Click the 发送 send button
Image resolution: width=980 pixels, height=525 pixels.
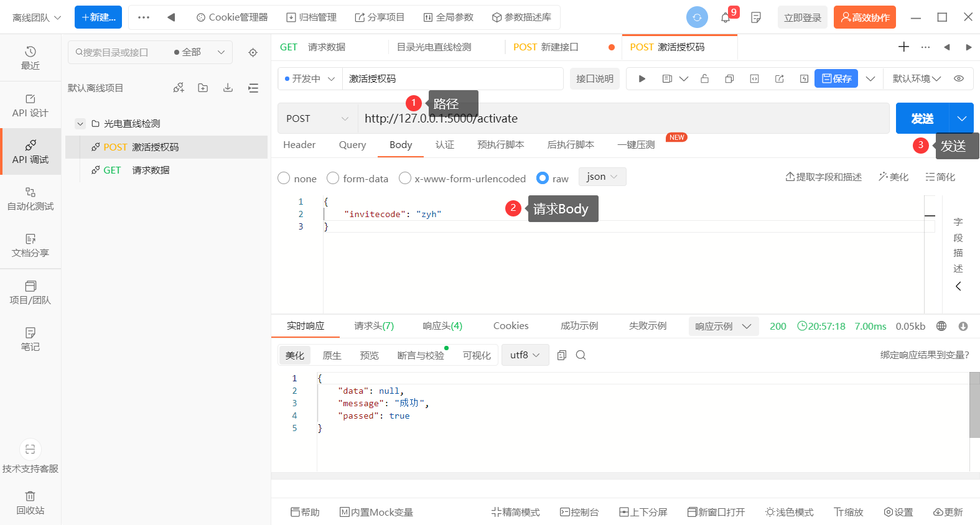point(922,118)
